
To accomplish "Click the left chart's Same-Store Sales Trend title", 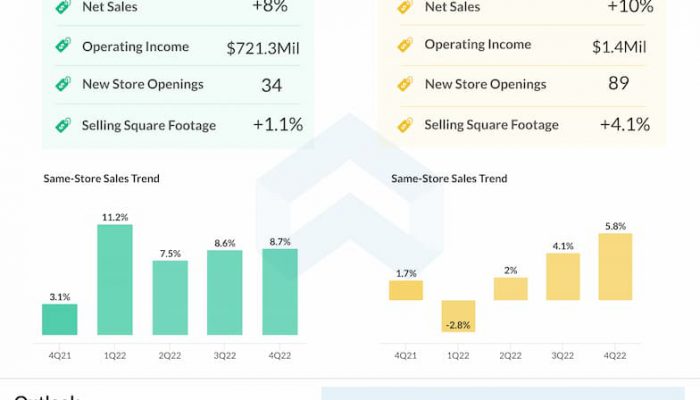I will (101, 179).
